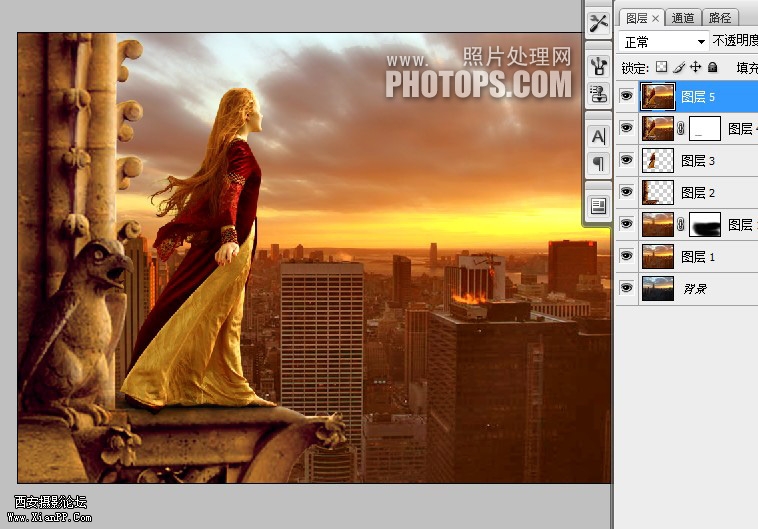Click the link icon beside the white layer mask
This screenshot has width=758, height=529.
coord(681,129)
